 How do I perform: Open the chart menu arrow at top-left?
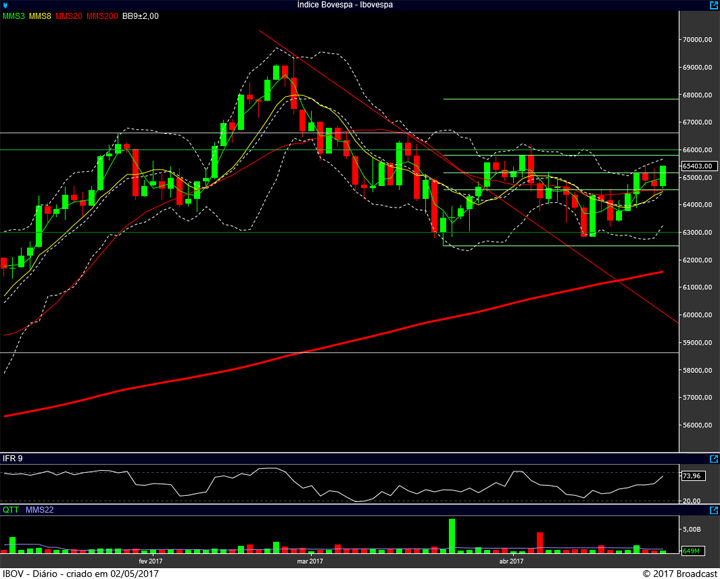tap(6, 5)
